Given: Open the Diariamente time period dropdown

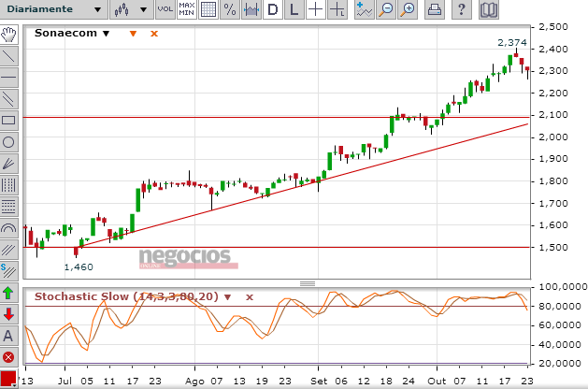Looking at the screenshot, I should [x=53, y=9].
